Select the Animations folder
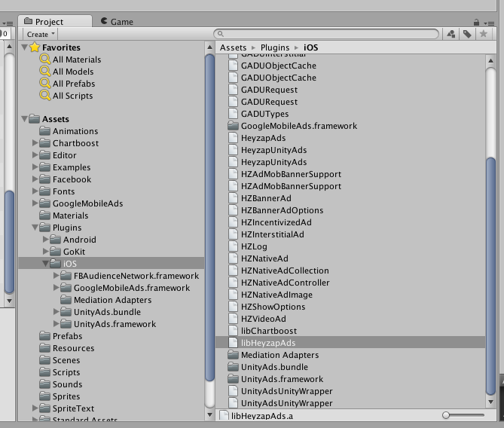 click(75, 131)
